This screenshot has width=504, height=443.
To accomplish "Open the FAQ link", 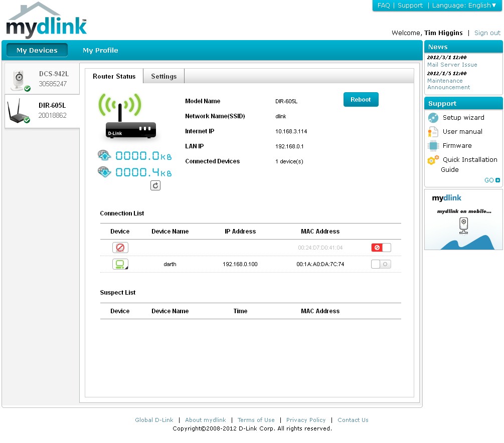I will (384, 6).
